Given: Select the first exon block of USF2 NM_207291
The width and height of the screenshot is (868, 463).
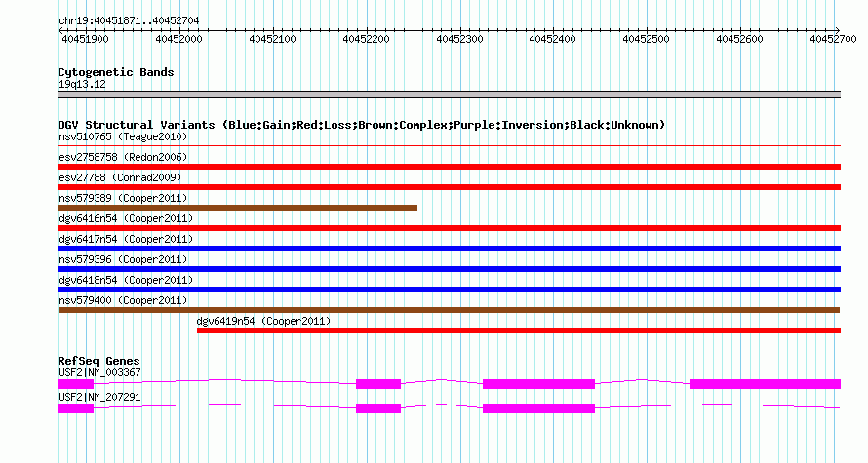Looking at the screenshot, I should 76,408.
